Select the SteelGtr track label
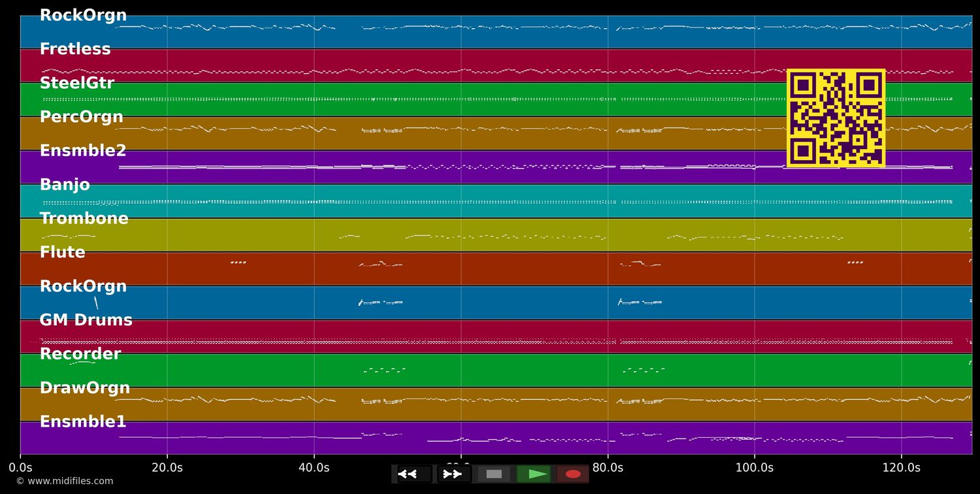Screen dimensions: 980x494 point(77,84)
